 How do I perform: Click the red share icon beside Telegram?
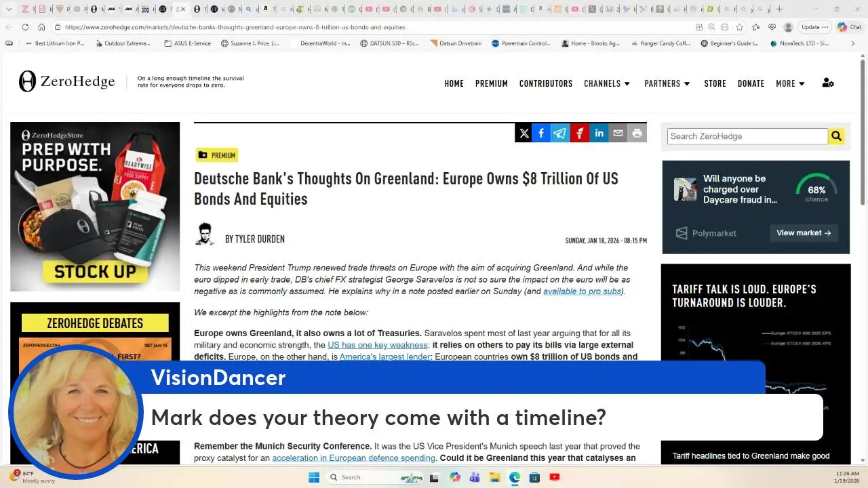[579, 134]
